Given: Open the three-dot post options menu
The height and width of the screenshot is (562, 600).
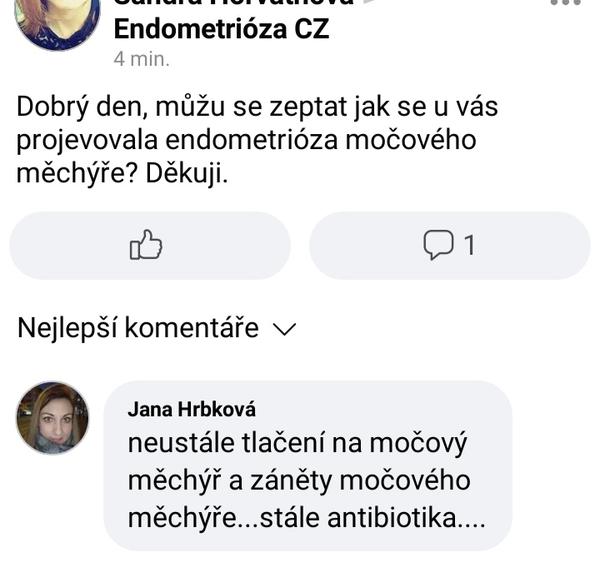Looking at the screenshot, I should 566,3.
